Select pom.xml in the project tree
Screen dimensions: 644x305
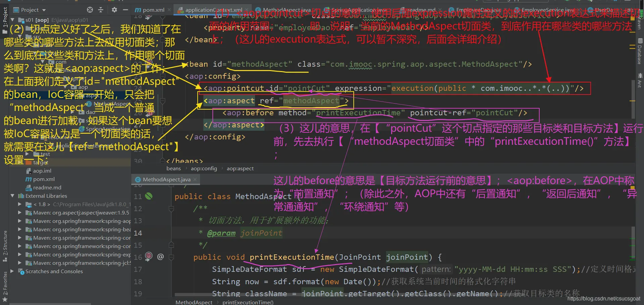click(x=44, y=179)
